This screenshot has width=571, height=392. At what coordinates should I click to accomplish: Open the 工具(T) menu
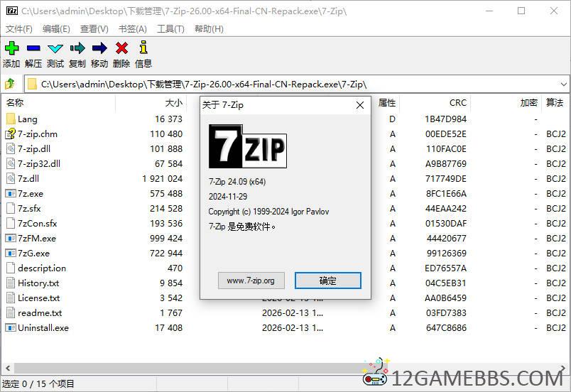click(170, 28)
